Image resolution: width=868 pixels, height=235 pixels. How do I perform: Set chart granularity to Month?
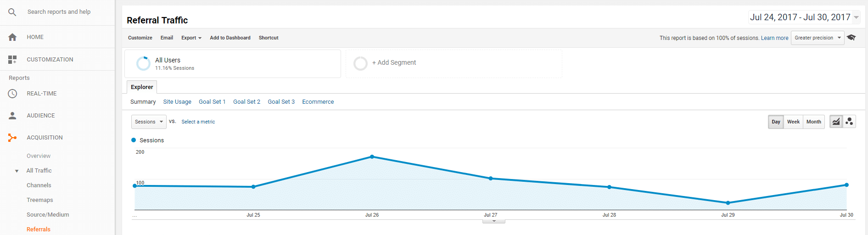(813, 122)
